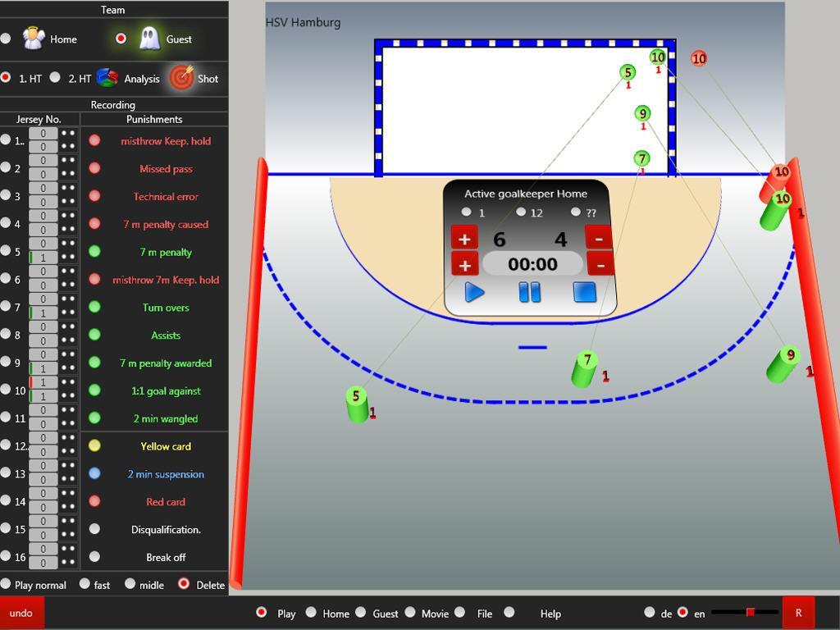Click the green player 7 cylinder on court
The width and height of the screenshot is (840, 630).
[x=584, y=369]
